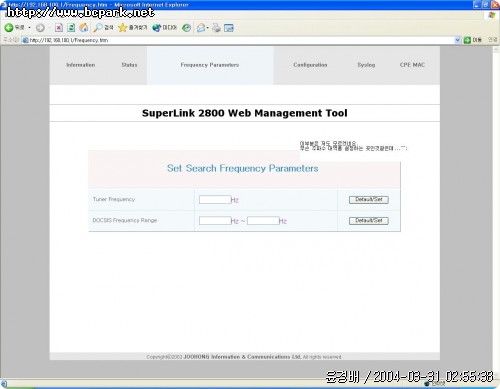The height and width of the screenshot is (389, 500).
Task: Open the Search magnifier in toolbar
Action: click(103, 28)
